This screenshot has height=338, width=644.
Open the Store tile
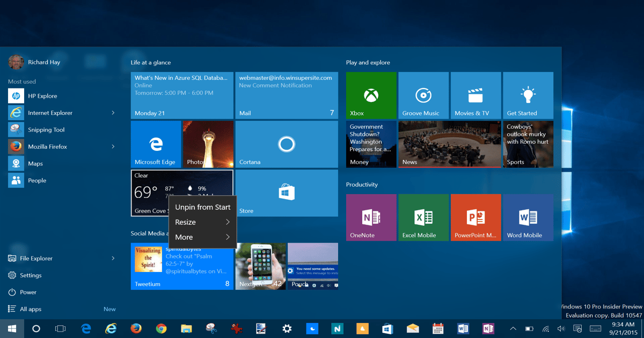pos(287,193)
